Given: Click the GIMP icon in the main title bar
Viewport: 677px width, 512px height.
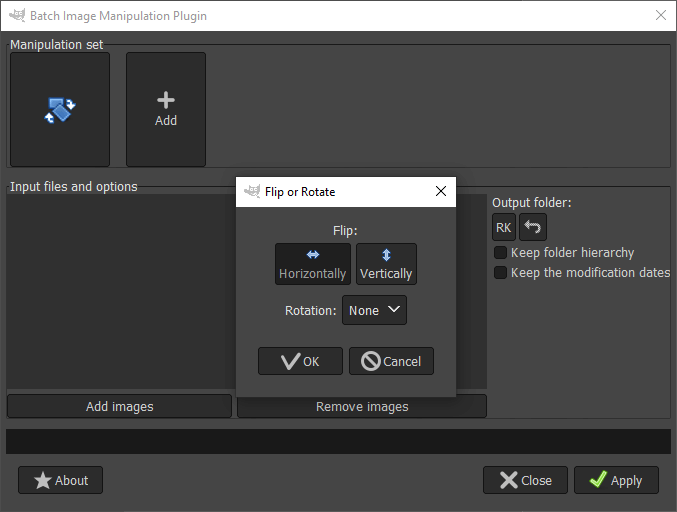Looking at the screenshot, I should [x=17, y=16].
